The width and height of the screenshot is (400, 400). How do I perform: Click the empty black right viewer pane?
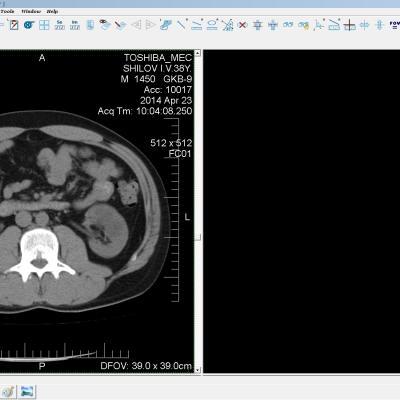pos(302,212)
